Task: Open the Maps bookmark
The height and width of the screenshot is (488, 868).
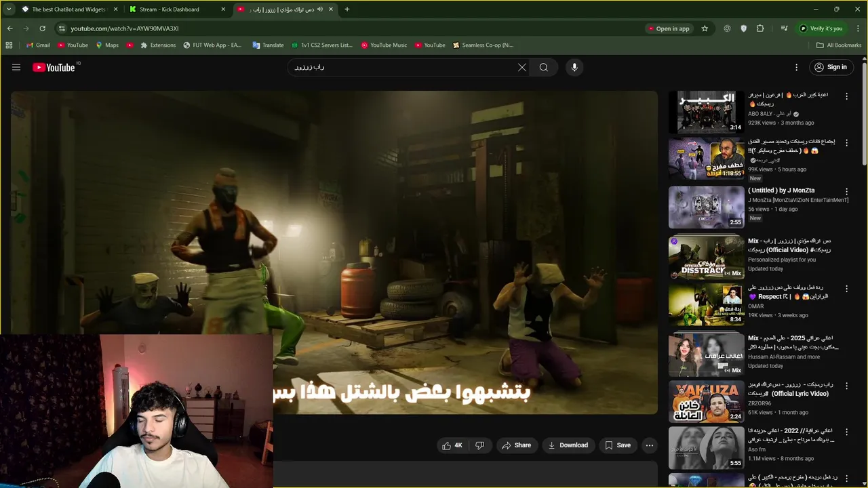Action: (107, 45)
